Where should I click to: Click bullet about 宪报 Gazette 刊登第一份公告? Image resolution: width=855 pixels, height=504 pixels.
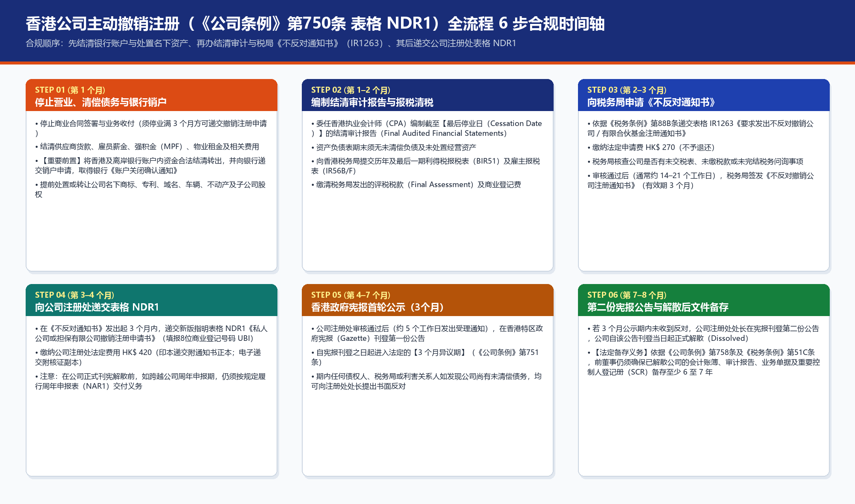(427, 333)
